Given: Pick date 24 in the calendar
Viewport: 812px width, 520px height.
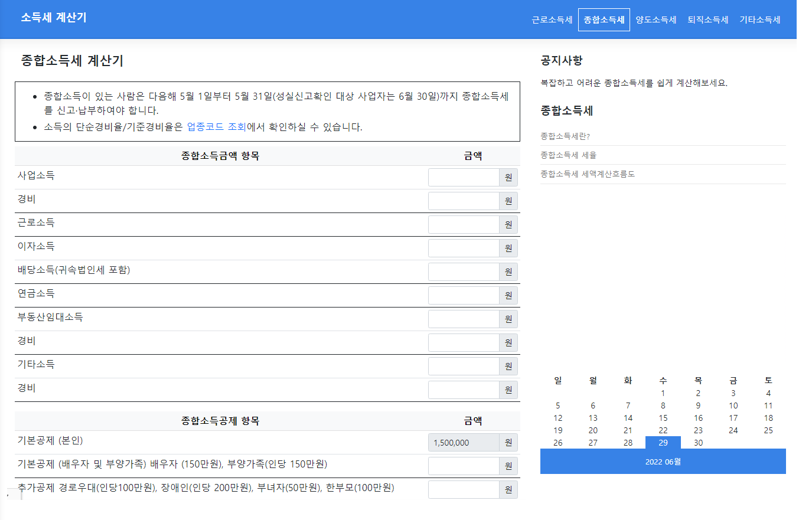Looking at the screenshot, I should 733,430.
